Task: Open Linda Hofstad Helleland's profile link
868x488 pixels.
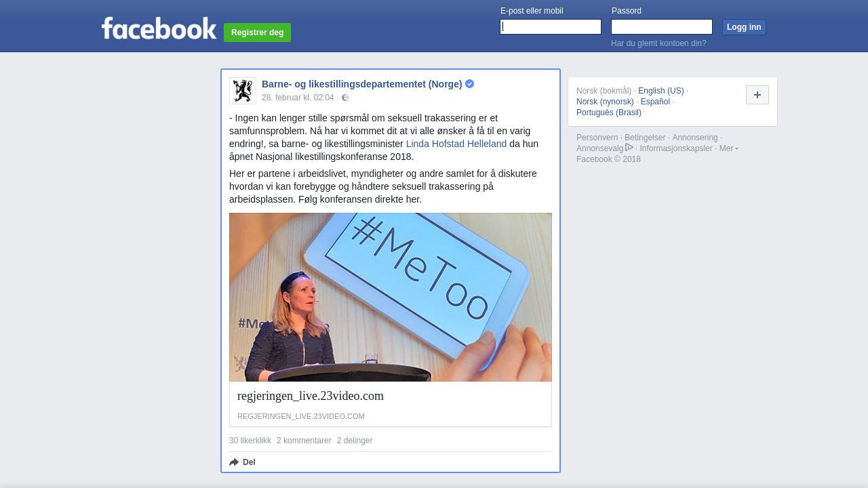Action: pyautogui.click(x=456, y=144)
